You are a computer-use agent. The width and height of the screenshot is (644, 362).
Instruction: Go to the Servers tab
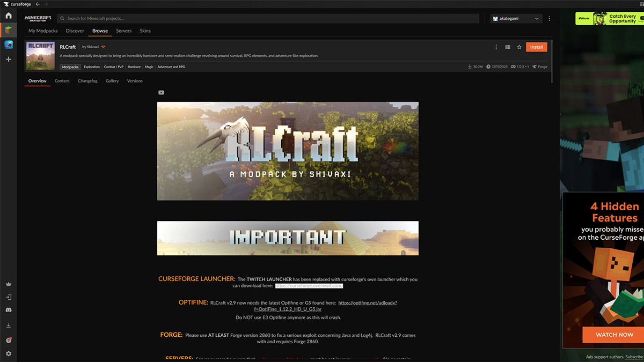click(124, 31)
